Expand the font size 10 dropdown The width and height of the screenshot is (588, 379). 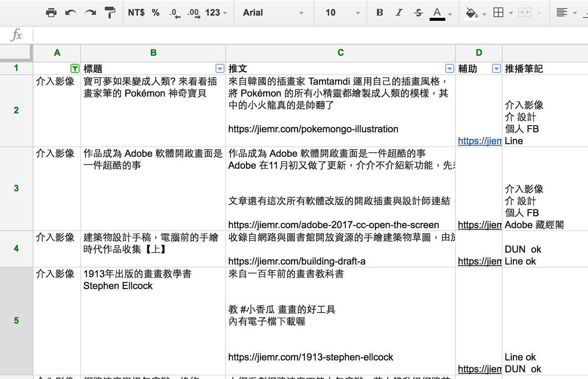point(342,13)
